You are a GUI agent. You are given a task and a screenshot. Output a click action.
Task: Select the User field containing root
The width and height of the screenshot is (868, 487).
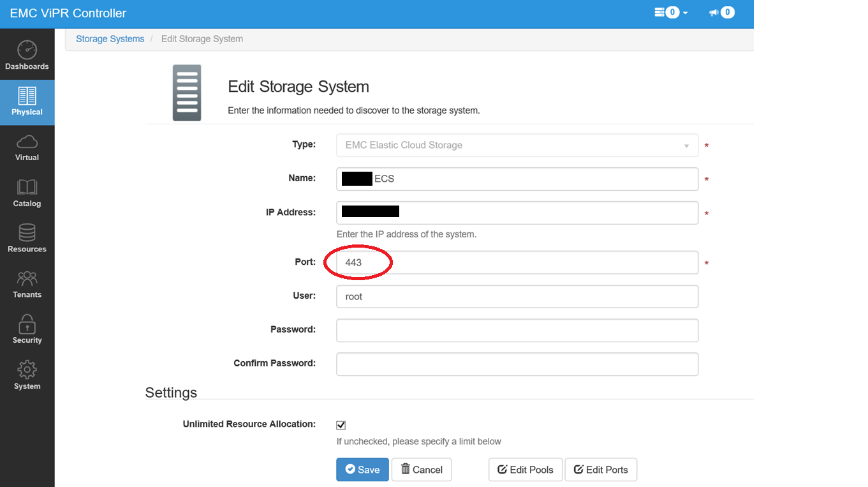(x=517, y=297)
